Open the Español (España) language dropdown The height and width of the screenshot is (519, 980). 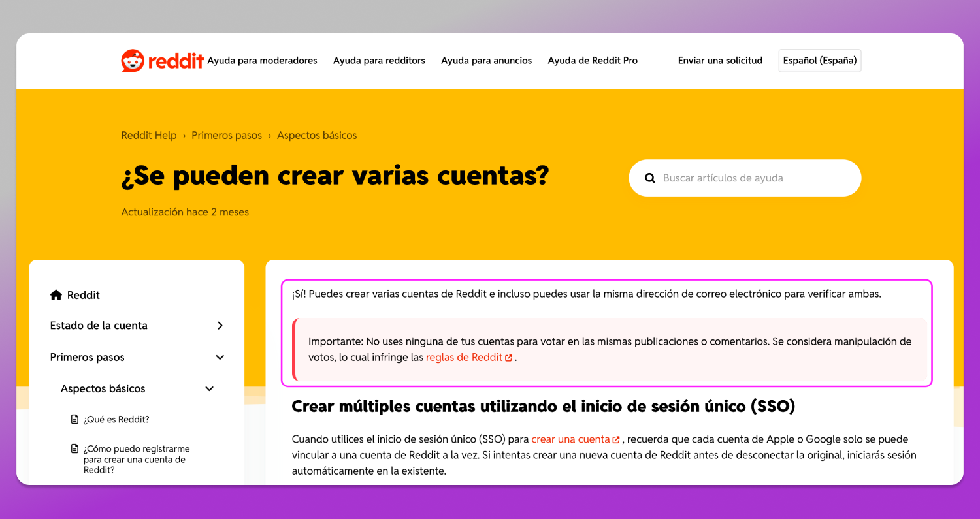pyautogui.click(x=820, y=61)
